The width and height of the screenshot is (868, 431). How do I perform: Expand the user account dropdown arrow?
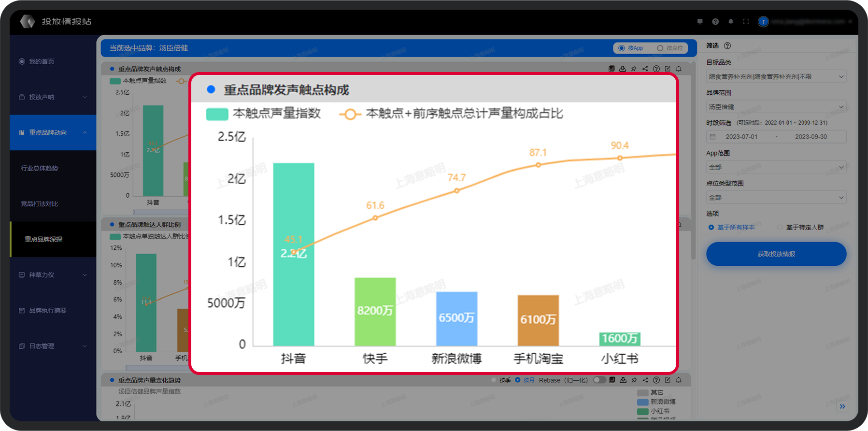click(850, 22)
